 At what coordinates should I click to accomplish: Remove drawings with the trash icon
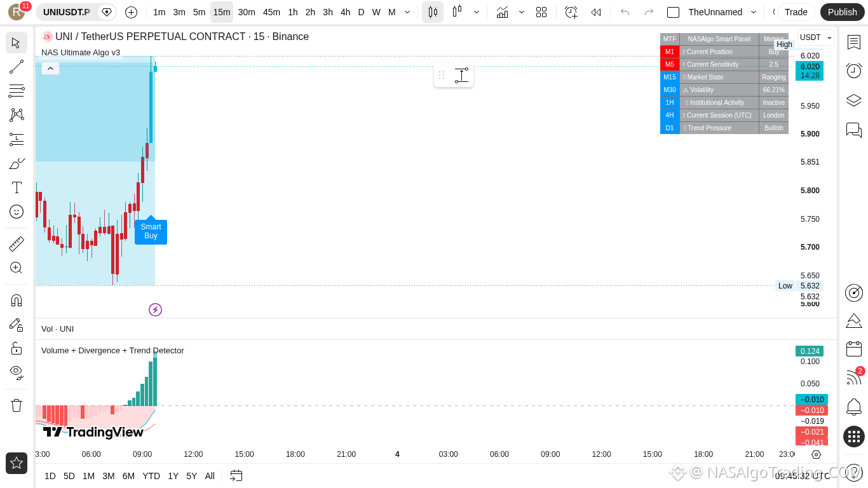17,405
